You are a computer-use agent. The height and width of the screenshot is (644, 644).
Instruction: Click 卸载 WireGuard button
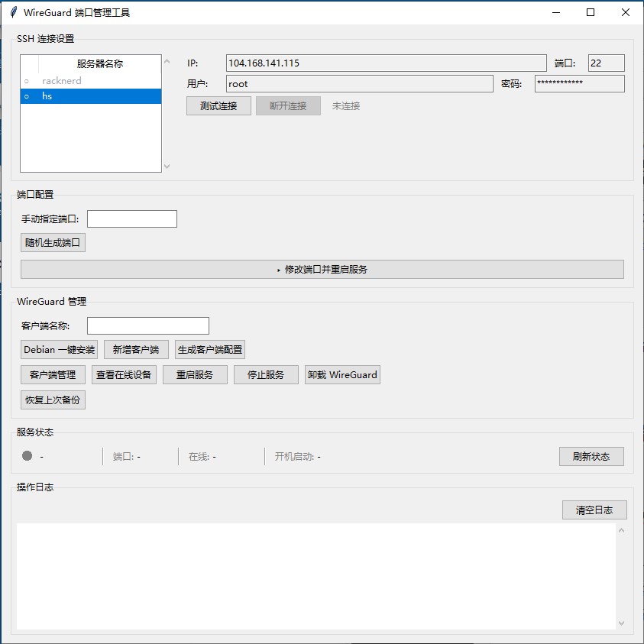342,374
